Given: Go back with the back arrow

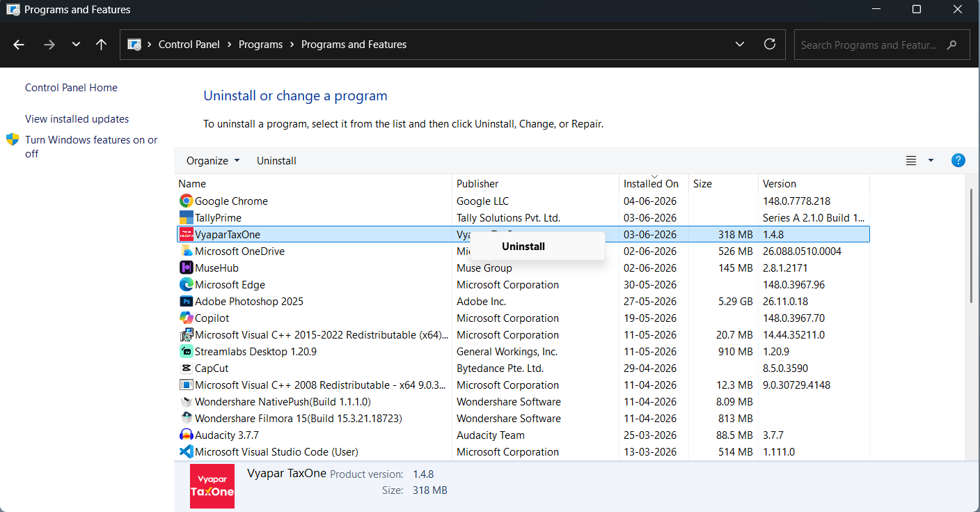Looking at the screenshot, I should click(x=19, y=45).
